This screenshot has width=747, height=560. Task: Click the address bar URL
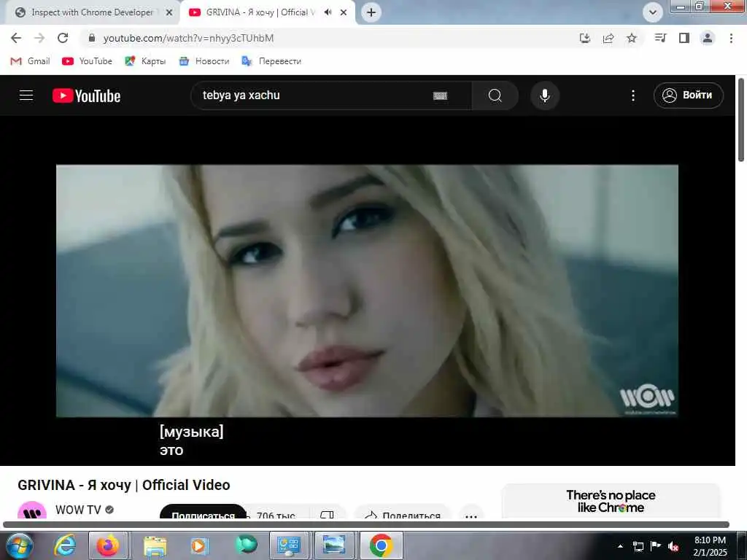[188, 38]
